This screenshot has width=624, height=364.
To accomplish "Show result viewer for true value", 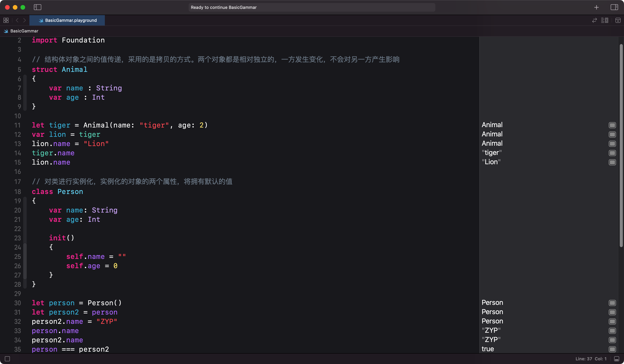I will click(612, 349).
